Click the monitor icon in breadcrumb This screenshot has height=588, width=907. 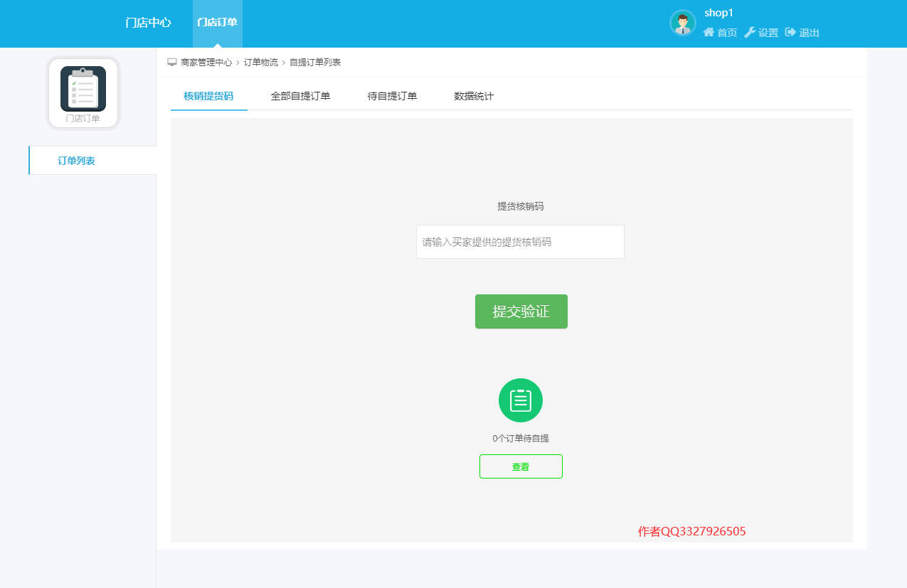tap(172, 63)
